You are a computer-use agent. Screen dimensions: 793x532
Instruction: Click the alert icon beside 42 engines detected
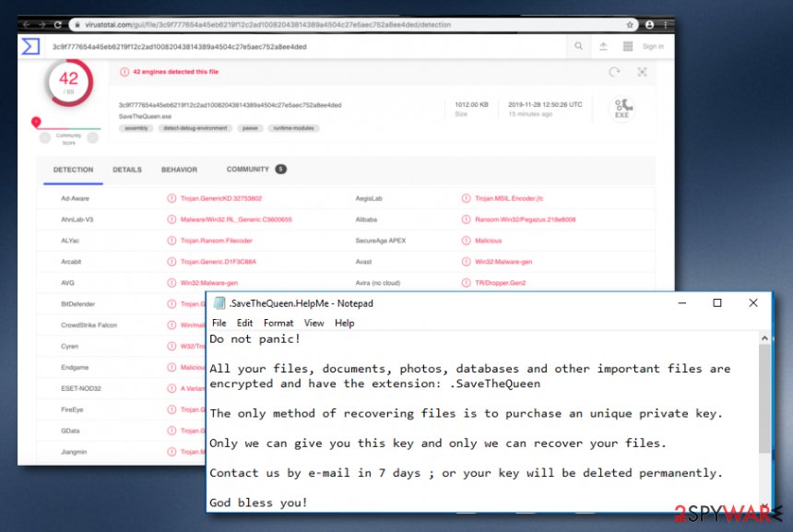click(x=124, y=72)
